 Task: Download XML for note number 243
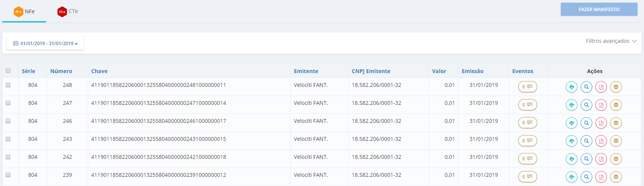pos(572,141)
